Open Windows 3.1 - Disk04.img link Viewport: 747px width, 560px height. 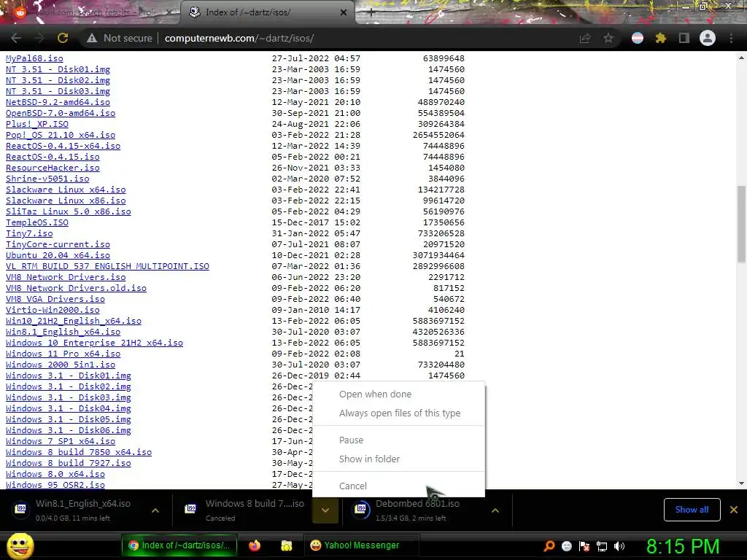tap(68, 408)
